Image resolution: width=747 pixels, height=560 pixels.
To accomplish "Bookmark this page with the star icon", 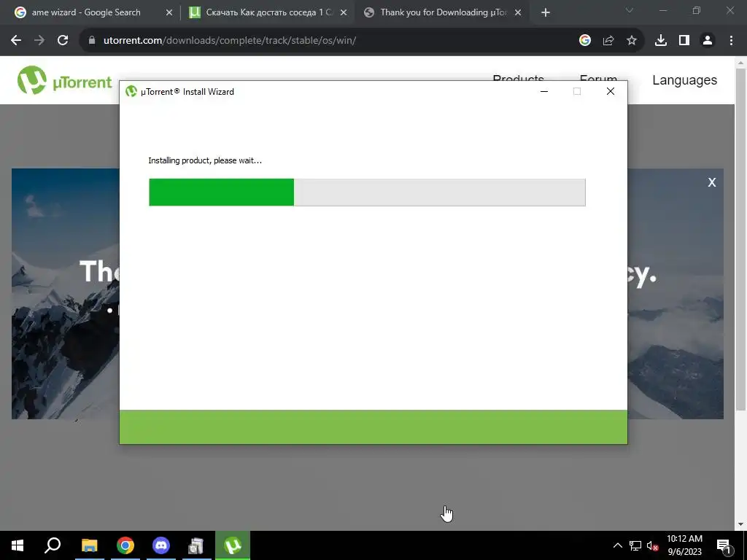I will point(632,41).
